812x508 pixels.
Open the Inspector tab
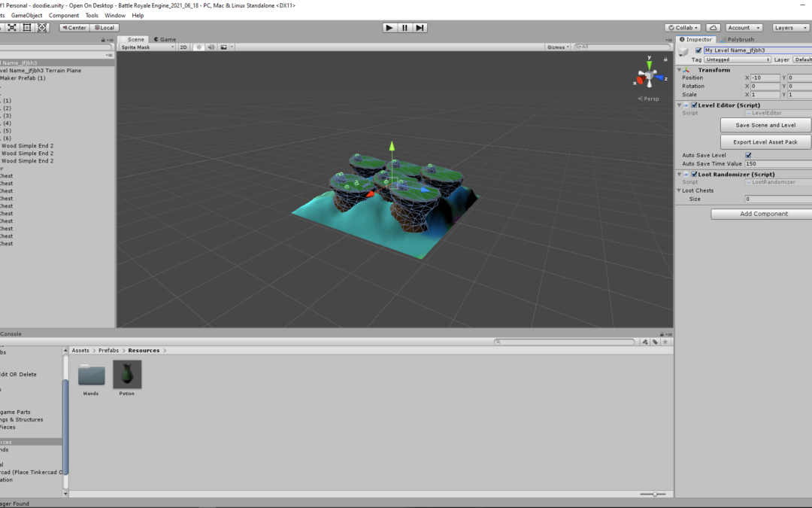point(696,39)
